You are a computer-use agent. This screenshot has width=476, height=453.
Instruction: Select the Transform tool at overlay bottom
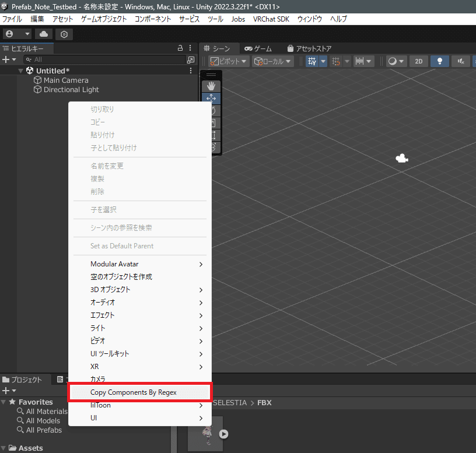[x=211, y=148]
